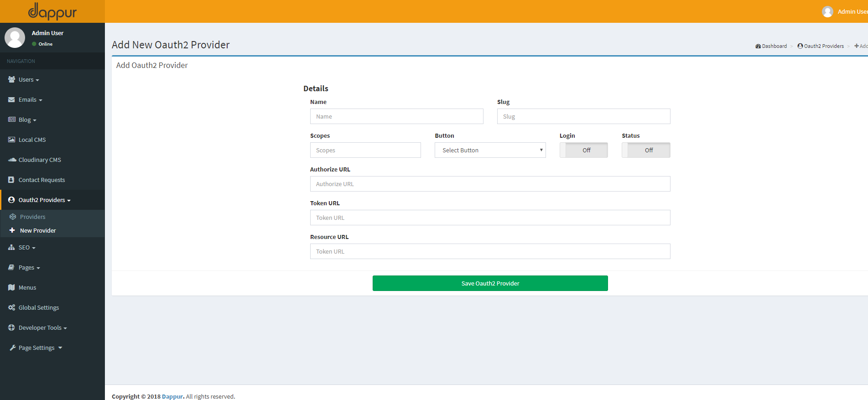The height and width of the screenshot is (400, 868).
Task: Open the Dappur link in the footer
Action: point(172,396)
